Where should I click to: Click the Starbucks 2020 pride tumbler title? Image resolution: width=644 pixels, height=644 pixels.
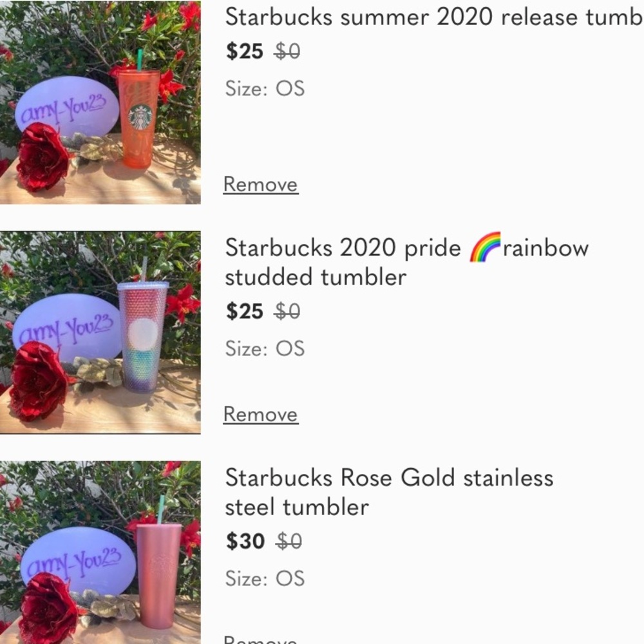click(x=406, y=262)
